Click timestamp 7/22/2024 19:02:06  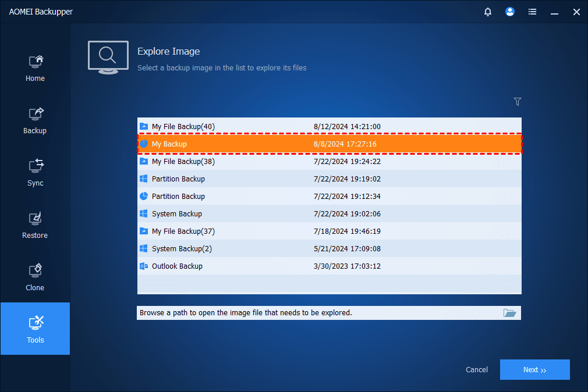[x=347, y=213]
